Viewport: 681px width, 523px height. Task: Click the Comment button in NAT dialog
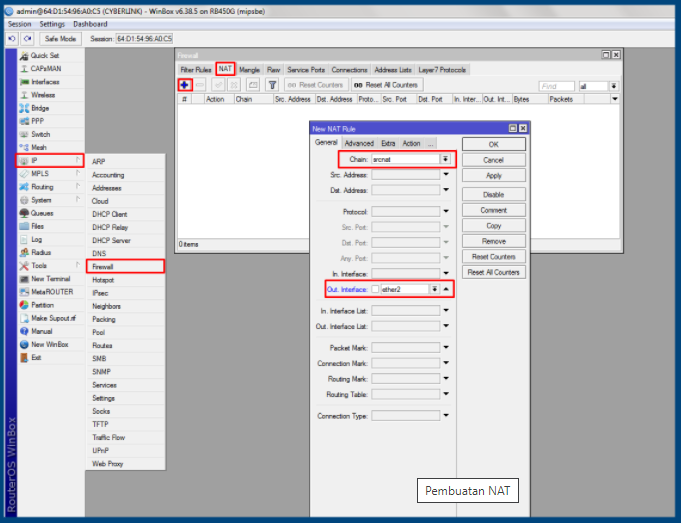[x=494, y=210]
